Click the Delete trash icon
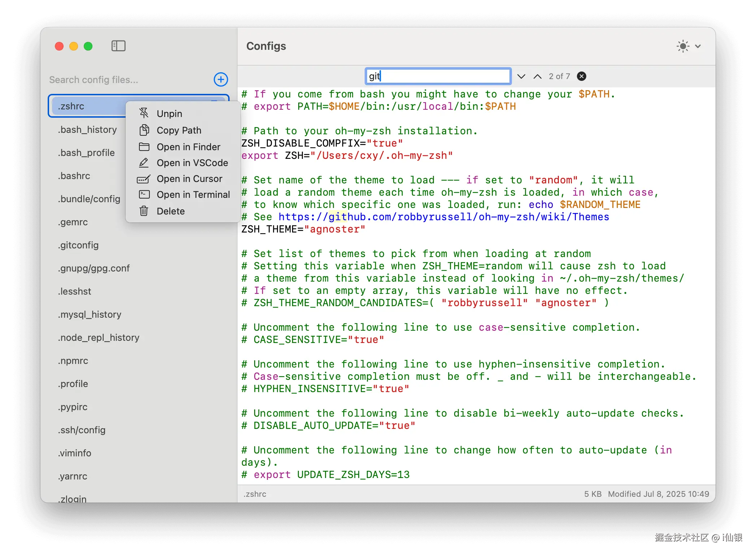Screen dimensions: 756x556 pos(144,211)
